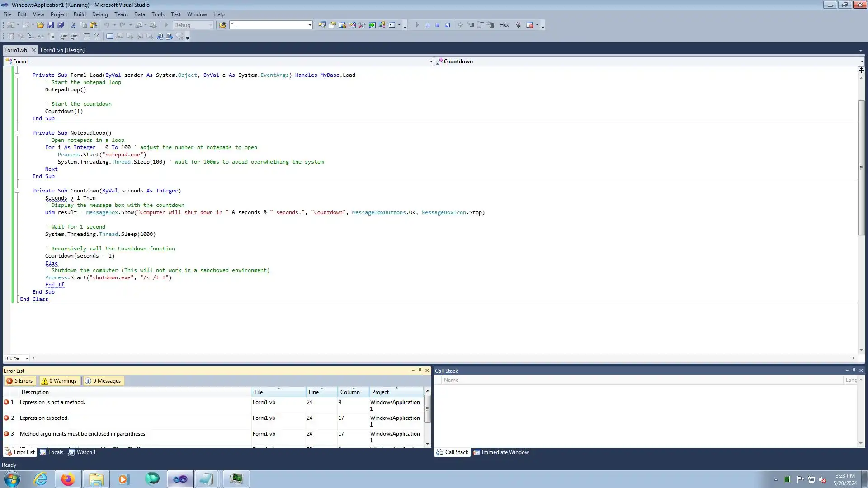
Task: Switch to Form1.vb [Design] tab
Action: pyautogui.click(x=62, y=50)
